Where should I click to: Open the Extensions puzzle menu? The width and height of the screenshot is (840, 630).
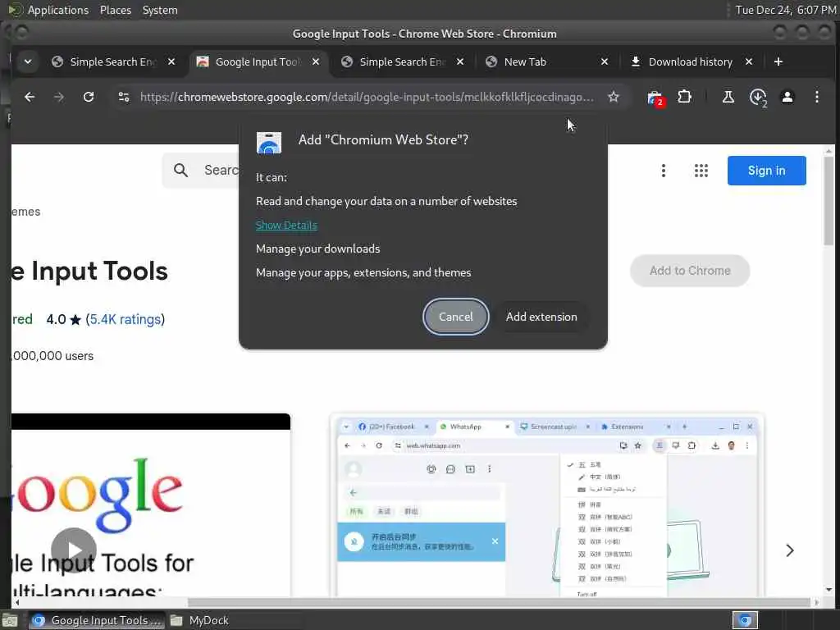pyautogui.click(x=684, y=97)
